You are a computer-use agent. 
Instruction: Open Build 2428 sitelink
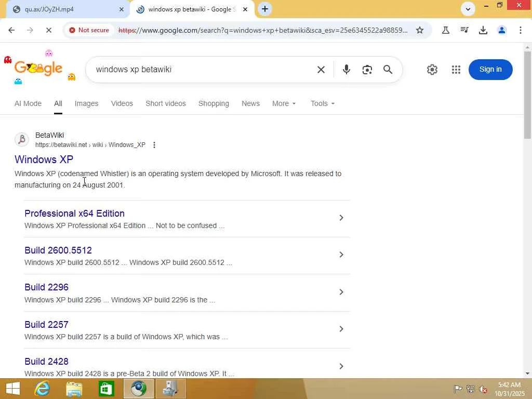point(46,362)
